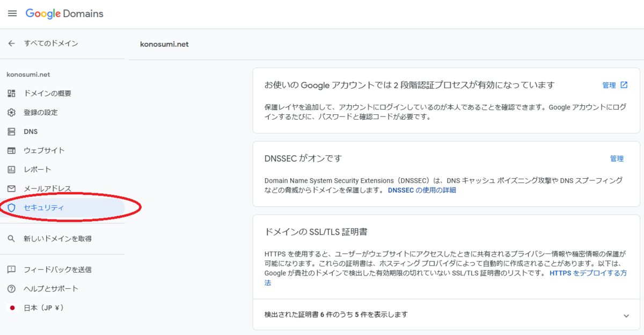
Task: Go back to すべてのドメイン
Action: [x=51, y=43]
